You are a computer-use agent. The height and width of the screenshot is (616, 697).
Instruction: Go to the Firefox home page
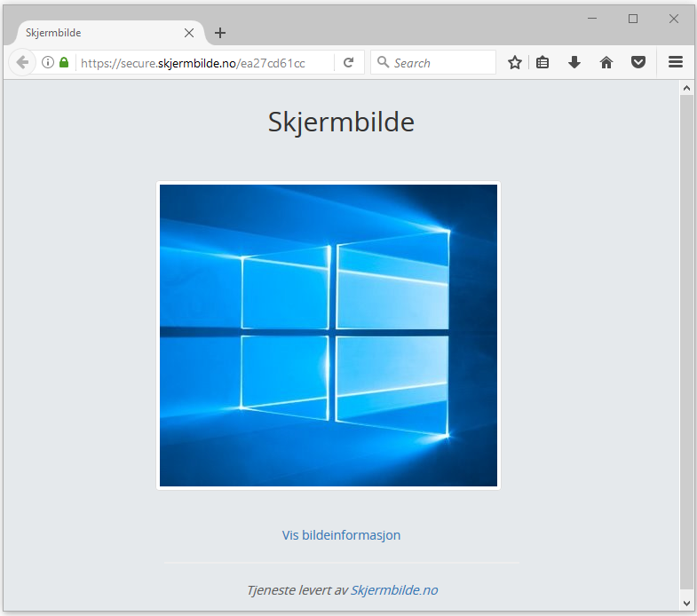click(606, 63)
